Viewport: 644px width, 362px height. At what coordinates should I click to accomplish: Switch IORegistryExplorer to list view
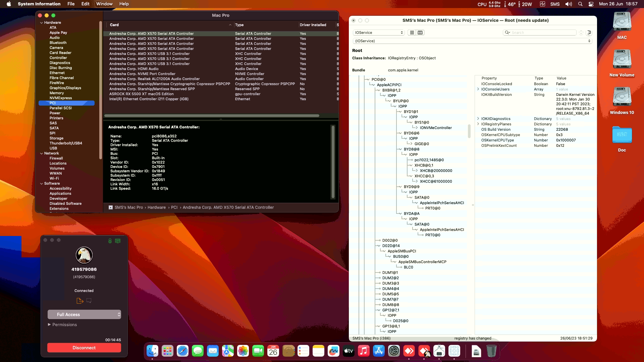[412, 33]
